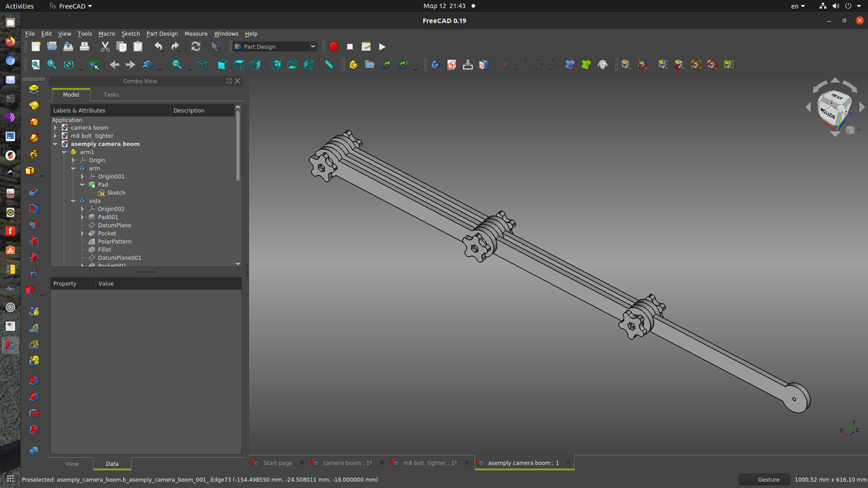Open the Start page tab

click(277, 463)
